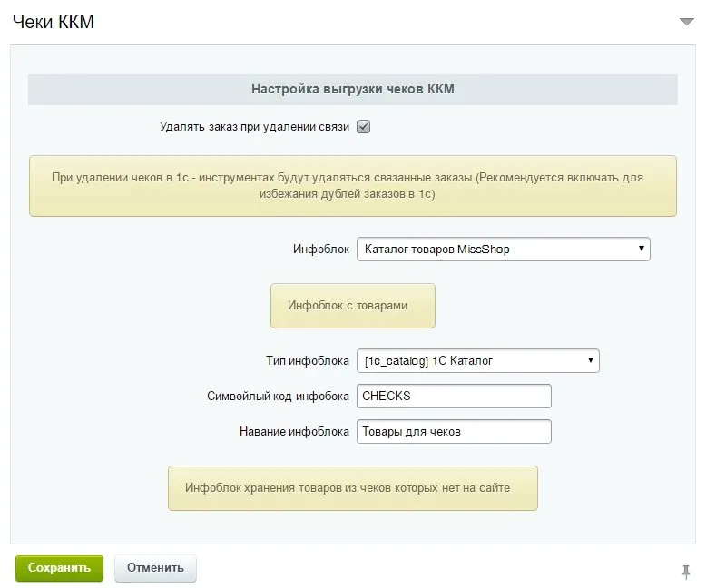706x588 pixels.
Task: Click the hint about storing check products
Action: [x=352, y=488]
